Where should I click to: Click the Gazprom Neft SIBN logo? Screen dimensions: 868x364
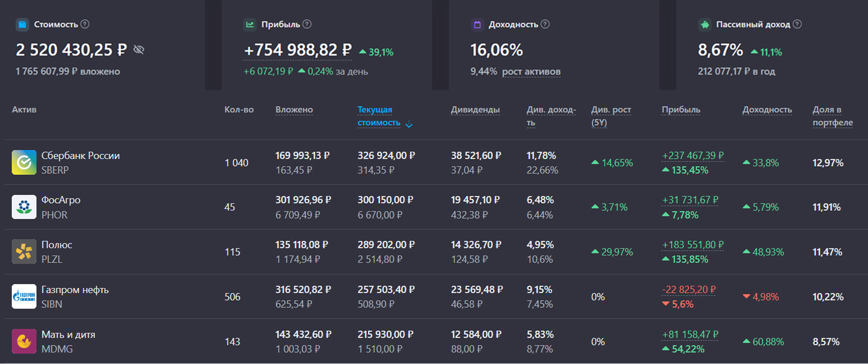coord(24,297)
